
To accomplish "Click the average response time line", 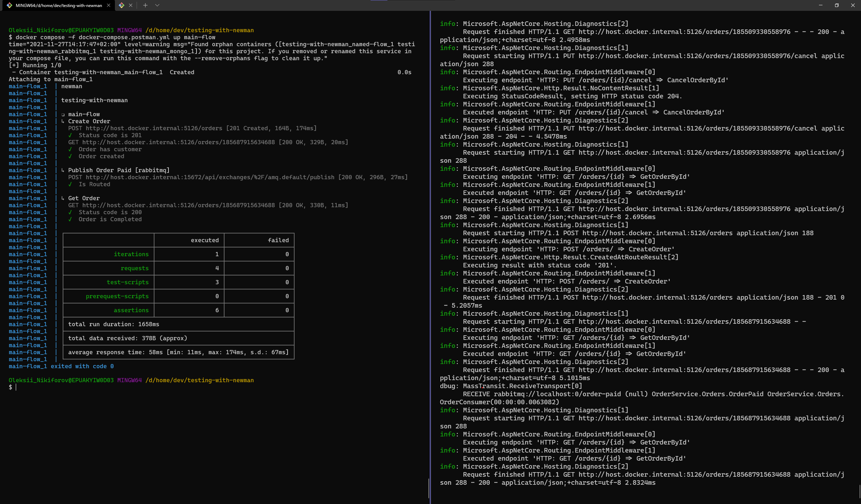I will pos(178,352).
